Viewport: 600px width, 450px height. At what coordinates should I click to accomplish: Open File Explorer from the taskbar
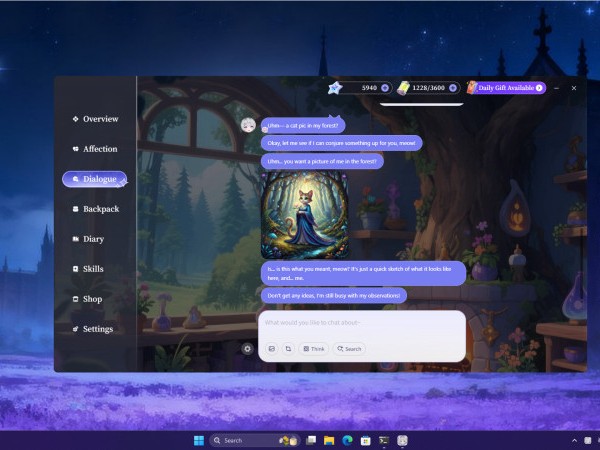[x=329, y=440]
